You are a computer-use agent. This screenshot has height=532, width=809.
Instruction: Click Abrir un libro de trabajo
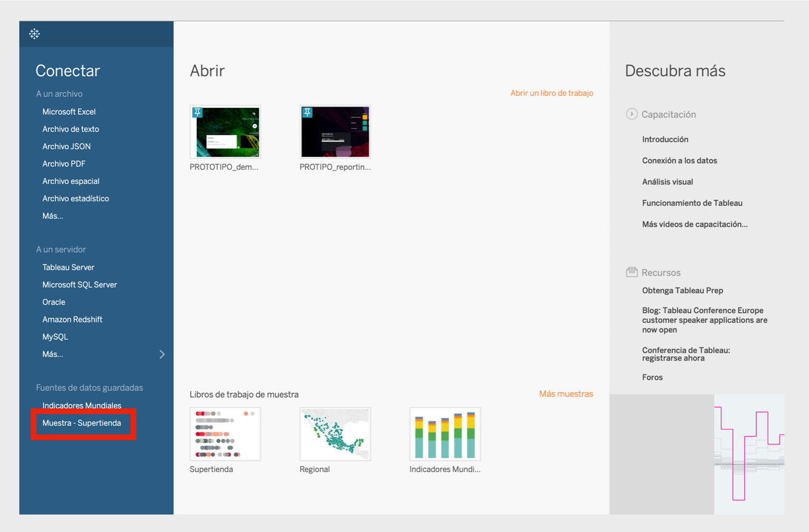pyautogui.click(x=551, y=93)
